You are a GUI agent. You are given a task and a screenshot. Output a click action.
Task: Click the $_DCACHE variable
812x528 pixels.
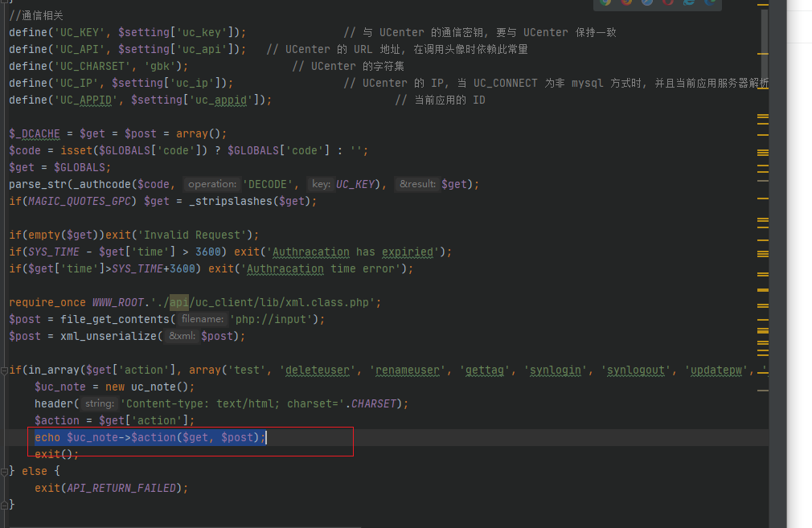click(35, 133)
